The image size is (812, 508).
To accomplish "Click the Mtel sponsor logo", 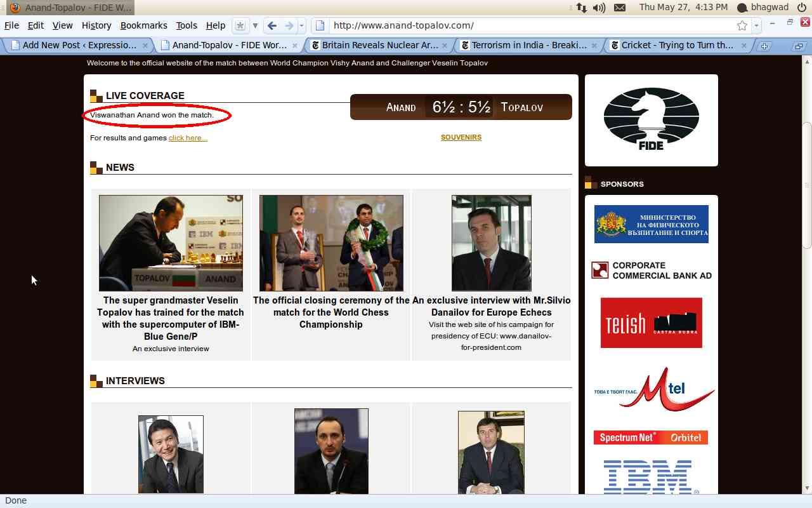I will pos(654,389).
